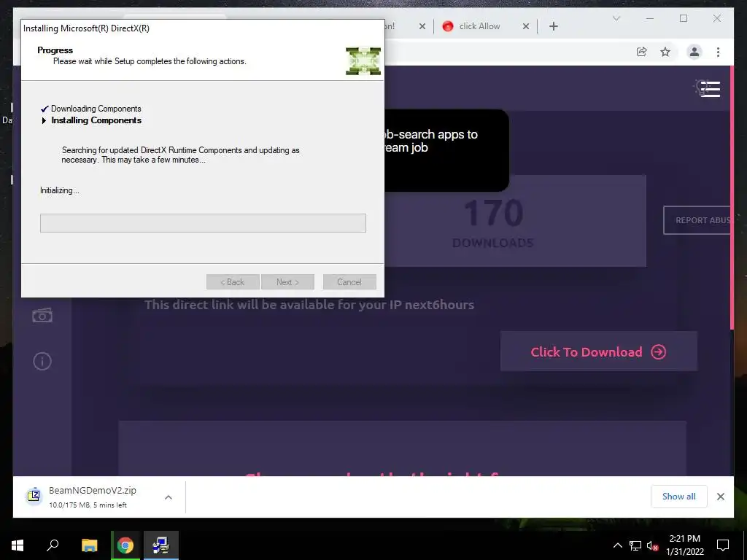Click the DirectX installation progress bar

click(203, 223)
